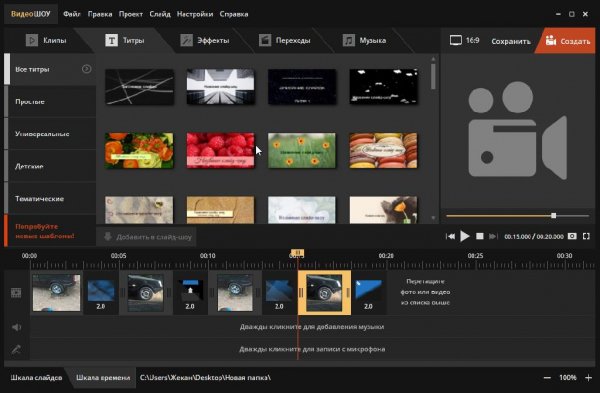This screenshot has height=393, width=600.
Task: Click the music track to add music
Action: tap(312, 327)
